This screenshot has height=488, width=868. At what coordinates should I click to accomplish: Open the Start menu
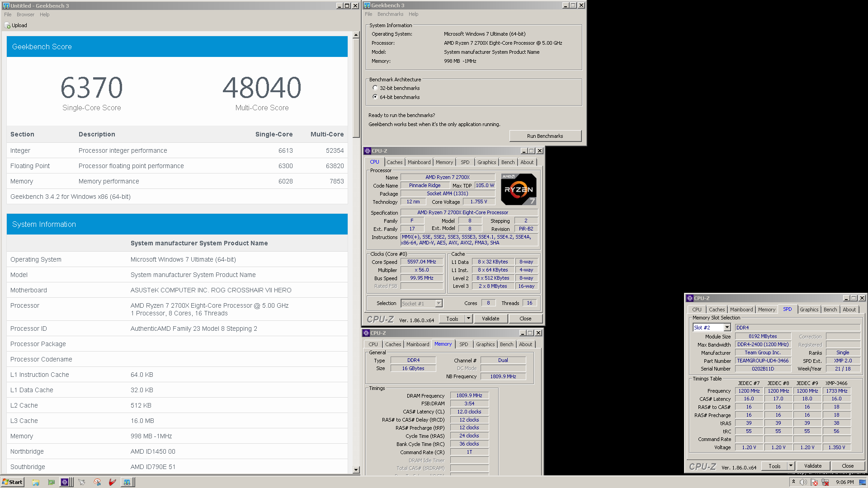tap(12, 482)
